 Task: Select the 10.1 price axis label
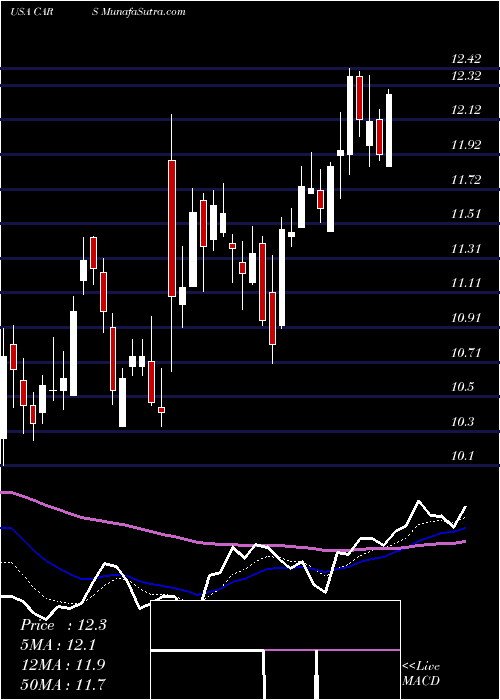[x=462, y=456]
